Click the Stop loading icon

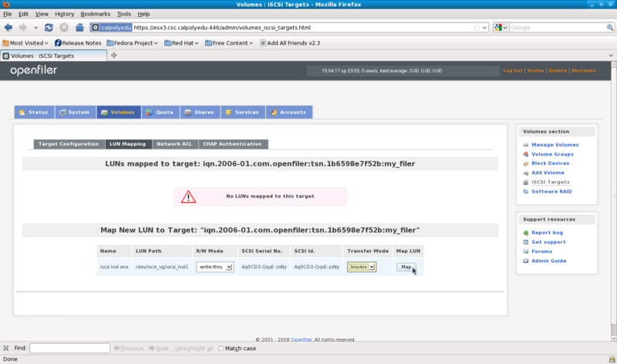(x=64, y=28)
